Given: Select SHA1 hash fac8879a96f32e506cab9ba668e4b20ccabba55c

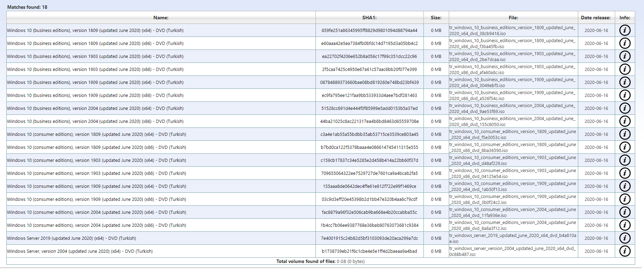Looking at the screenshot, I should (x=369, y=212).
